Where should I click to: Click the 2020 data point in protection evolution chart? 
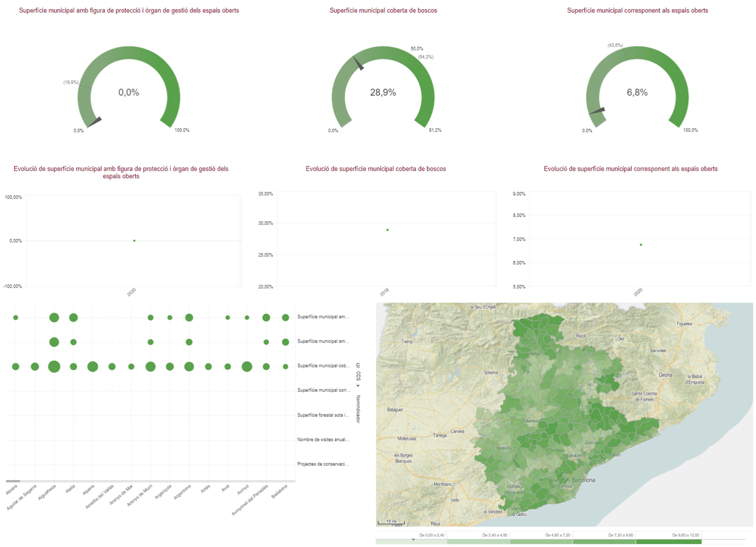(134, 241)
